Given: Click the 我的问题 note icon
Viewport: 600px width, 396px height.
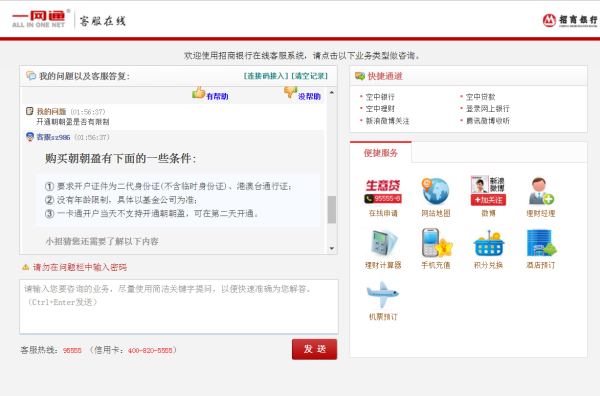Looking at the screenshot, I should (29, 111).
